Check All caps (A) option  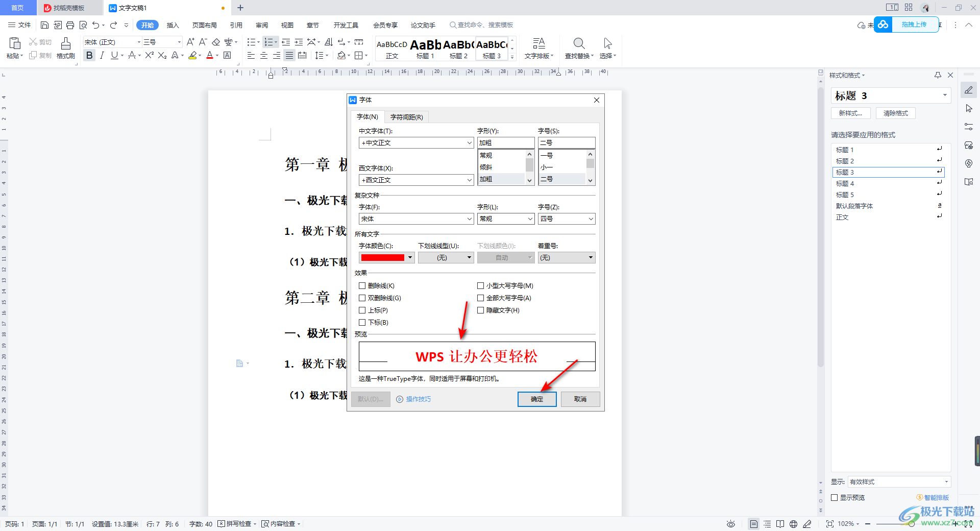(480, 298)
